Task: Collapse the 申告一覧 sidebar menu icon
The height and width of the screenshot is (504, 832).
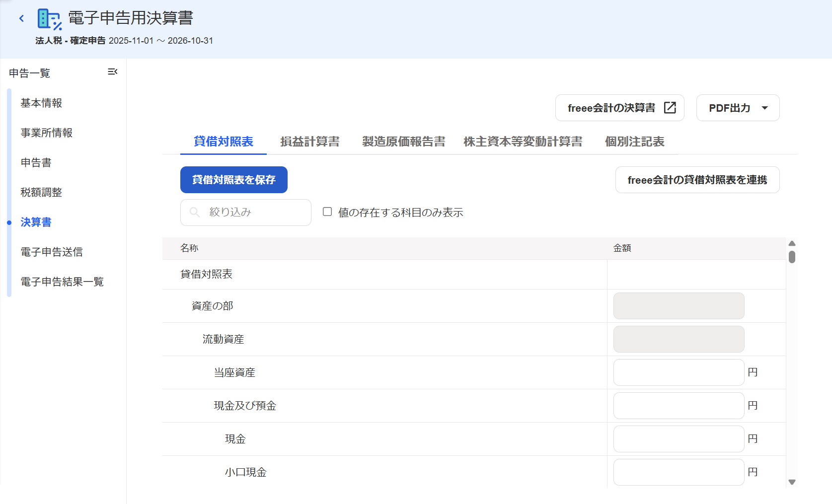Action: [x=113, y=72]
